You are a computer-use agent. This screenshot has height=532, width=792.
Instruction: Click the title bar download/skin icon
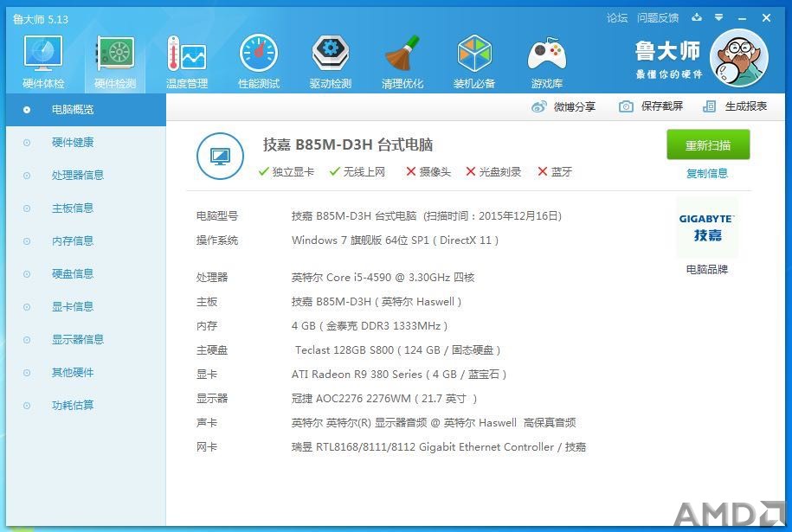[697, 17]
